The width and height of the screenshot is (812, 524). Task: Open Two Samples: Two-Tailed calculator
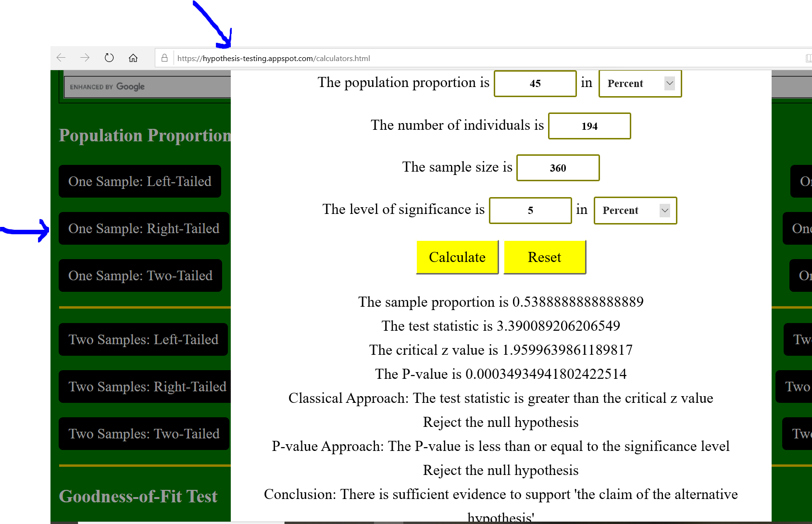[x=144, y=434]
